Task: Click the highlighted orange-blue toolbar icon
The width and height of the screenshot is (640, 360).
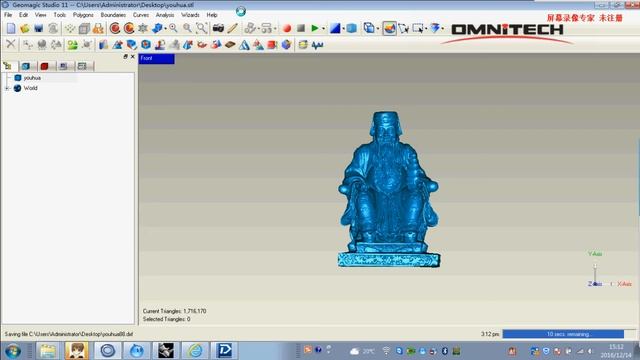Action: click(389, 28)
